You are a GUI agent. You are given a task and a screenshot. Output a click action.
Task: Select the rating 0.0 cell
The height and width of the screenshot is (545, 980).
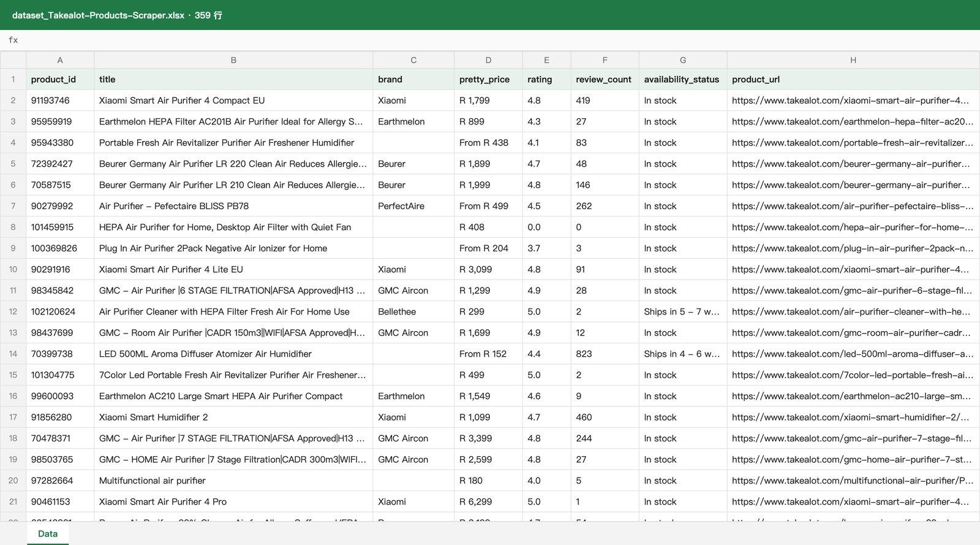click(x=546, y=227)
